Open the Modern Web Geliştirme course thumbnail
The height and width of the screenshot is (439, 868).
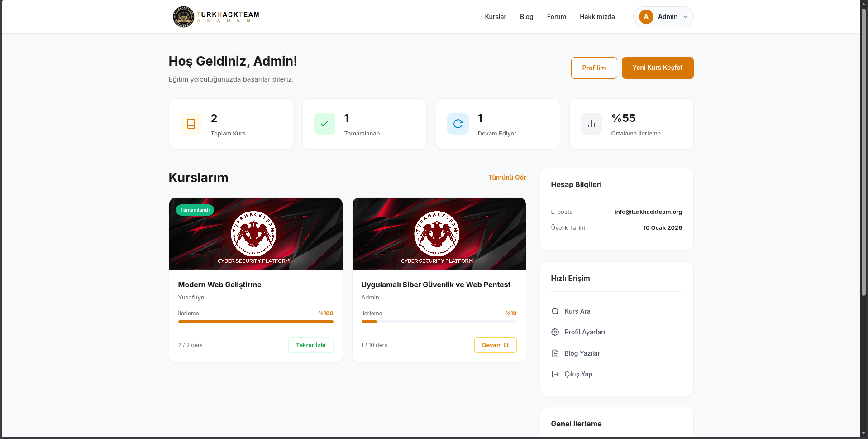256,234
